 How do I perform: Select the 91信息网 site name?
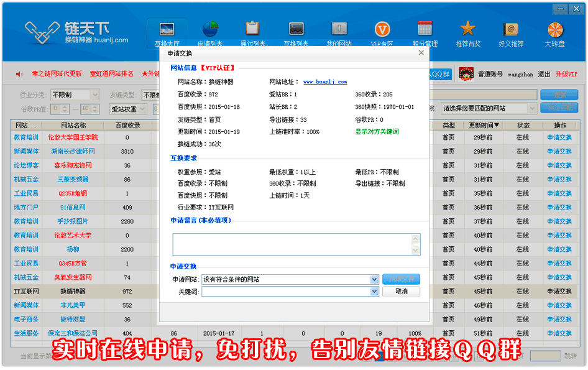point(73,207)
